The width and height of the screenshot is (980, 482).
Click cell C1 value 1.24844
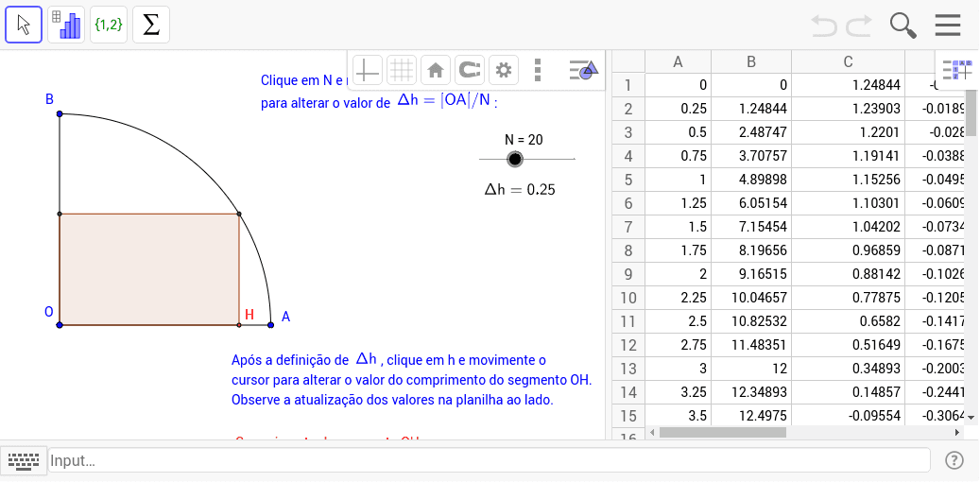pos(848,85)
